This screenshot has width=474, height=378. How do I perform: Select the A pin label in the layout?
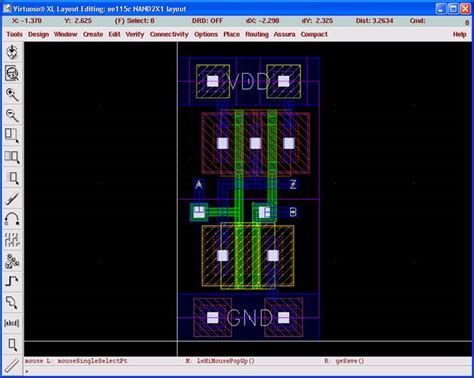click(198, 184)
